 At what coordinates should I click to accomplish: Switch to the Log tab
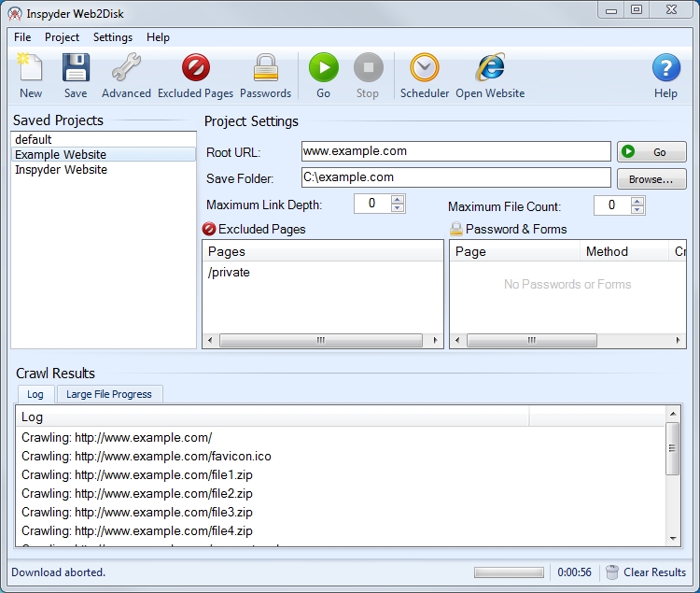[x=35, y=394]
